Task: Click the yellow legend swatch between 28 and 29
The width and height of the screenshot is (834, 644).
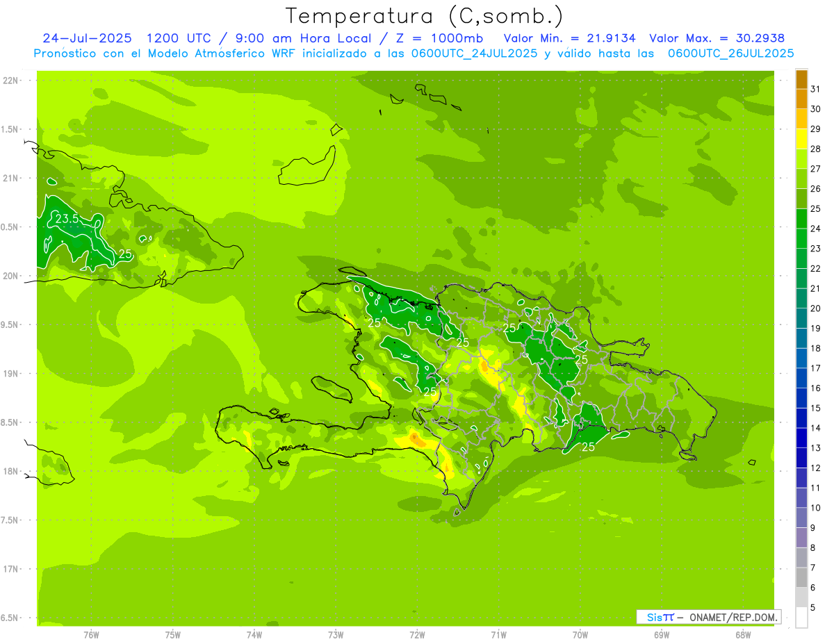Action: pos(801,139)
